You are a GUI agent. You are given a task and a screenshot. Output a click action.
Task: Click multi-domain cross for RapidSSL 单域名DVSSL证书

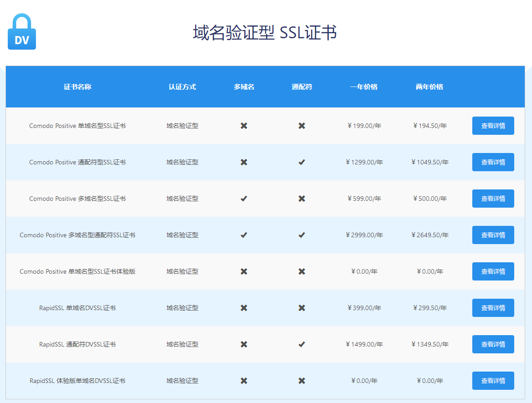pos(243,308)
